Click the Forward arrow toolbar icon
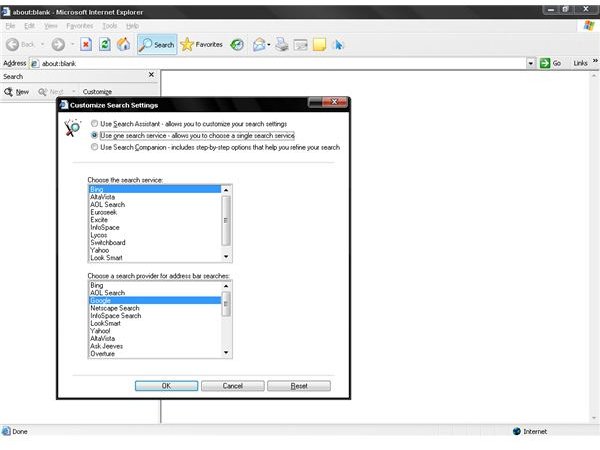The width and height of the screenshot is (600, 450). (x=58, y=44)
